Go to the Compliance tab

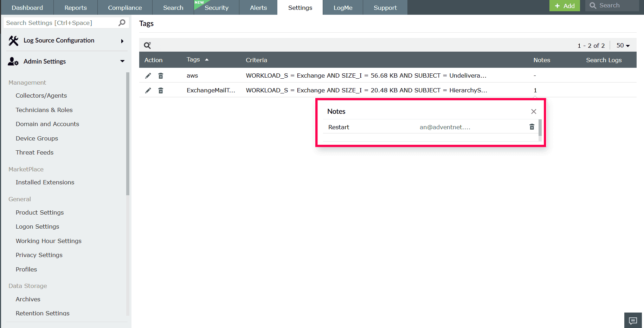[x=125, y=7]
